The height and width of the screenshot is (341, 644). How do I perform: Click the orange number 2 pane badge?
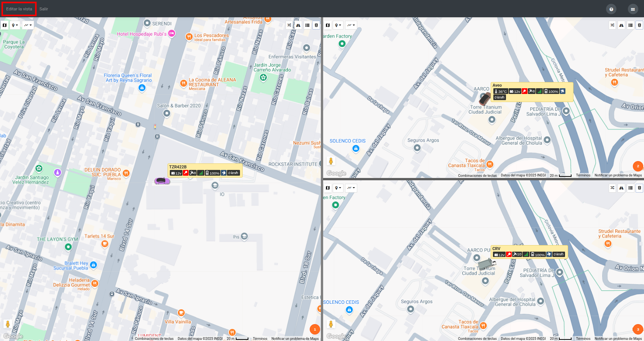tap(638, 166)
